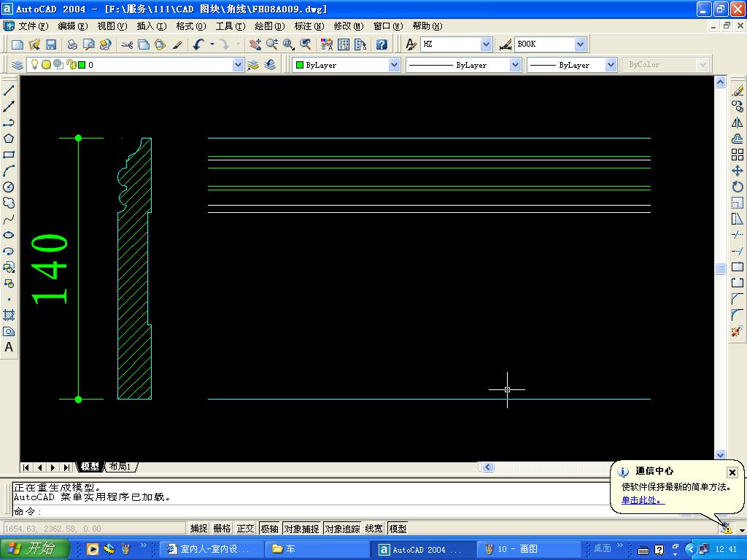
Task: Expand the HZ text style dropdown
Action: coord(486,44)
